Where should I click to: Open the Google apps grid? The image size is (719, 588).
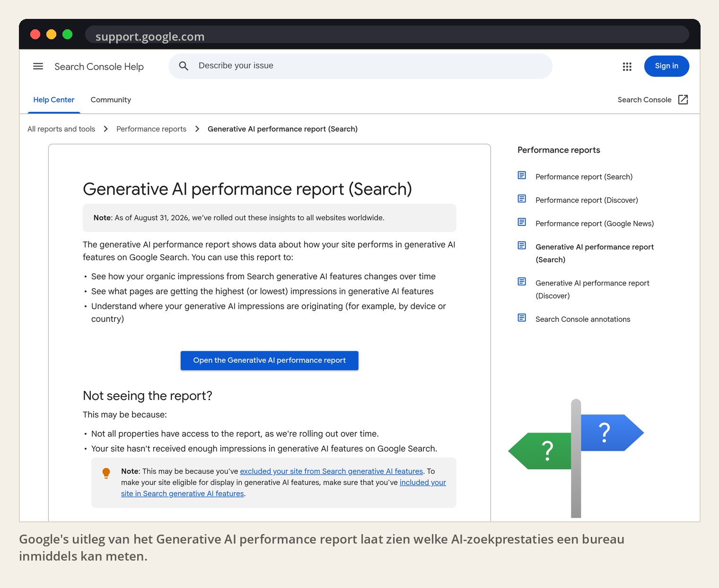click(x=627, y=67)
